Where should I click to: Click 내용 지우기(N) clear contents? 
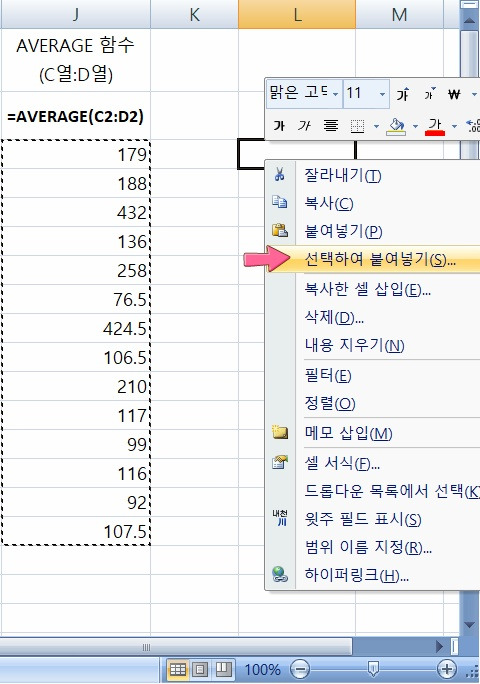click(373, 345)
